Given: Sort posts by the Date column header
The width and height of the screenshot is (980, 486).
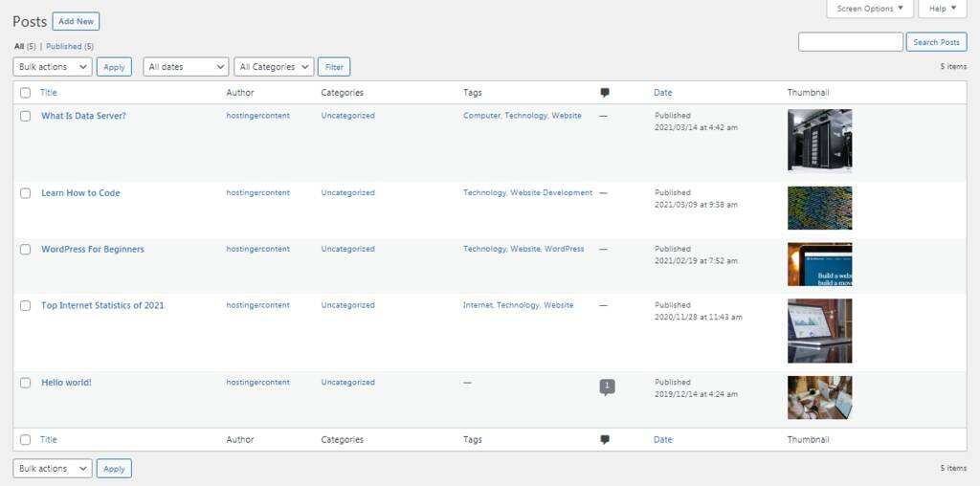Looking at the screenshot, I should 662,93.
